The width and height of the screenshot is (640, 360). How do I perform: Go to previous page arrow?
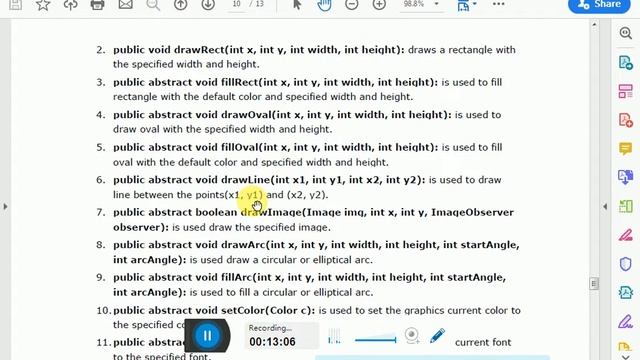(180, 5)
